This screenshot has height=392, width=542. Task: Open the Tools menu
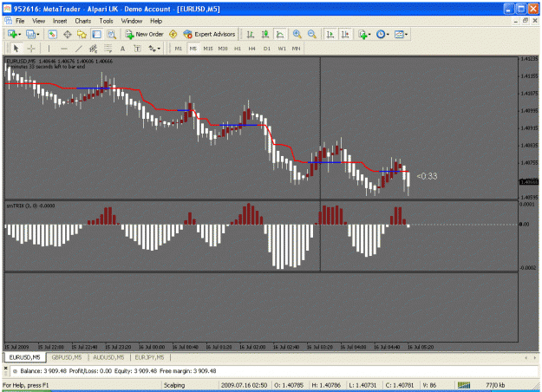tap(106, 21)
